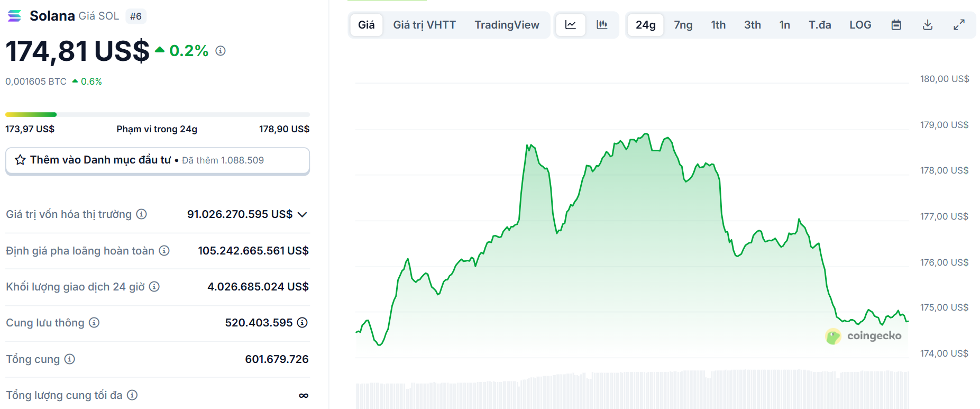This screenshot has height=409, width=980.
Task: Show info for Giá trị vốn hóa thị trường
Action: 141,214
